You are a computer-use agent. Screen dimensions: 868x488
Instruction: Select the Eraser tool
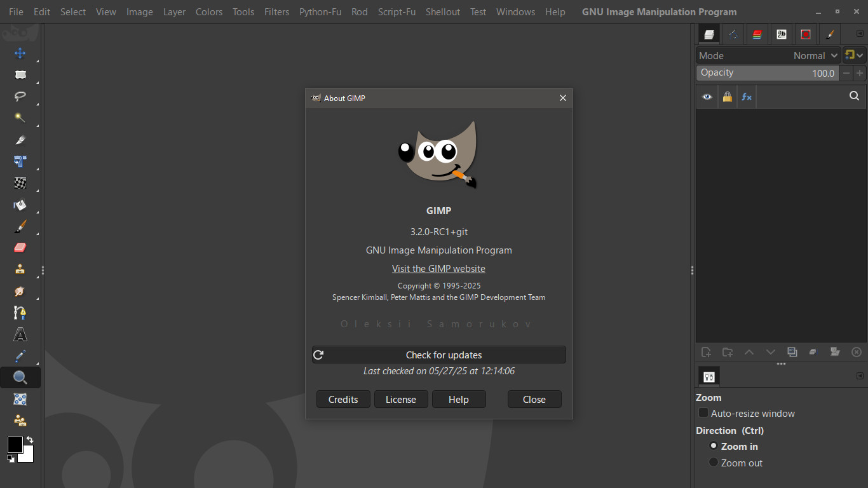(20, 248)
